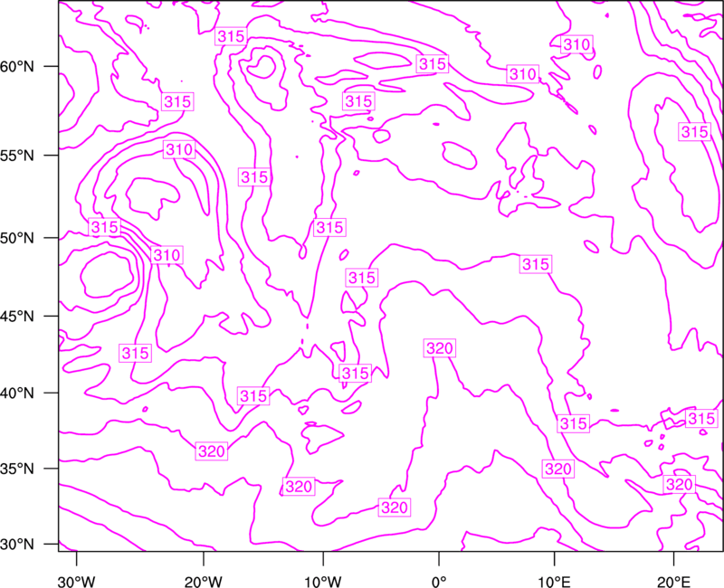Click the 320 contour label above 0° longitude
Viewport: 724px width, 588px height.
point(439,348)
